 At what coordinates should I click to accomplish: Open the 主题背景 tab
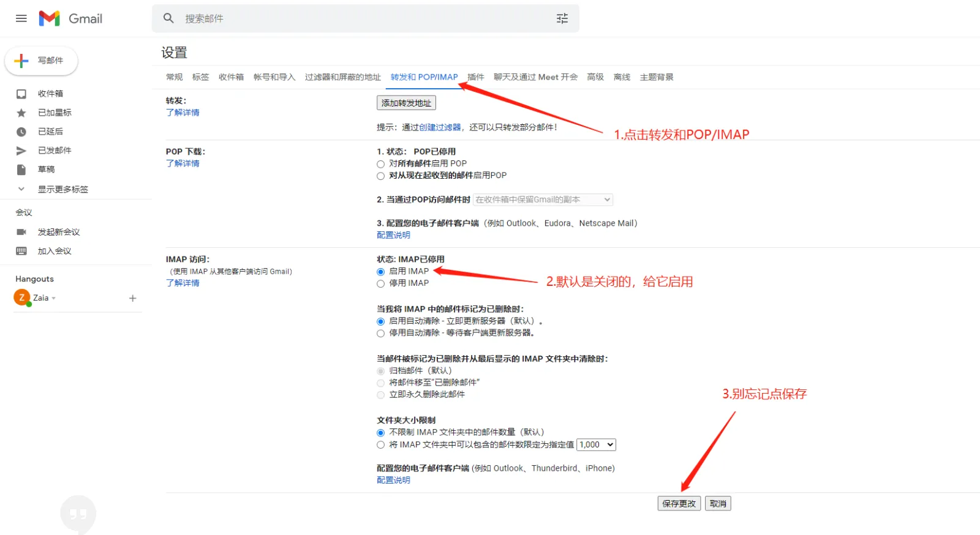657,77
